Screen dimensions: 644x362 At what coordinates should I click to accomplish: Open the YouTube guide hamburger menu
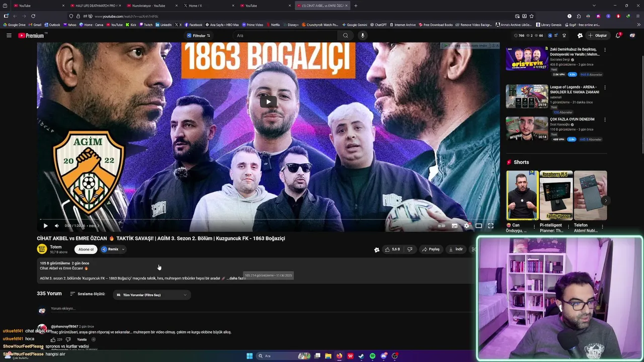pyautogui.click(x=9, y=35)
